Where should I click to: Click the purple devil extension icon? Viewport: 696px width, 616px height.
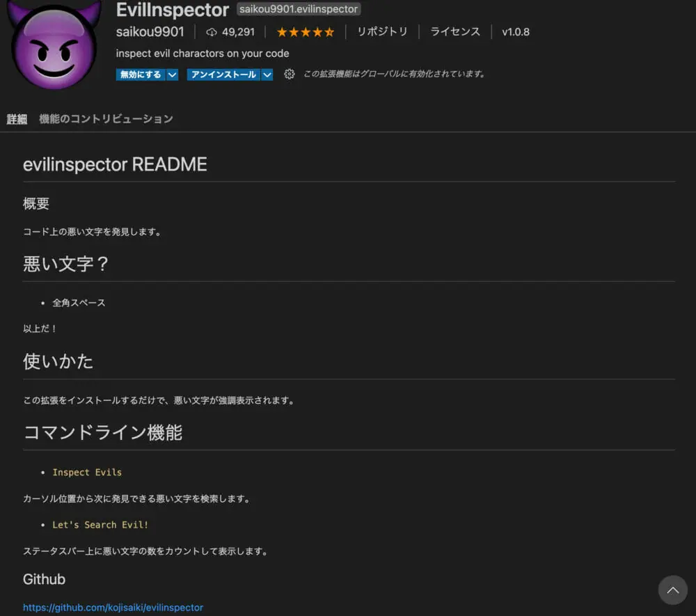click(54, 45)
